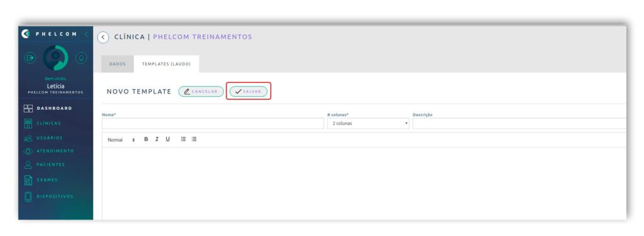This screenshot has width=644, height=236.
Task: Go to Clínicas in the sidebar
Action: 42,123
